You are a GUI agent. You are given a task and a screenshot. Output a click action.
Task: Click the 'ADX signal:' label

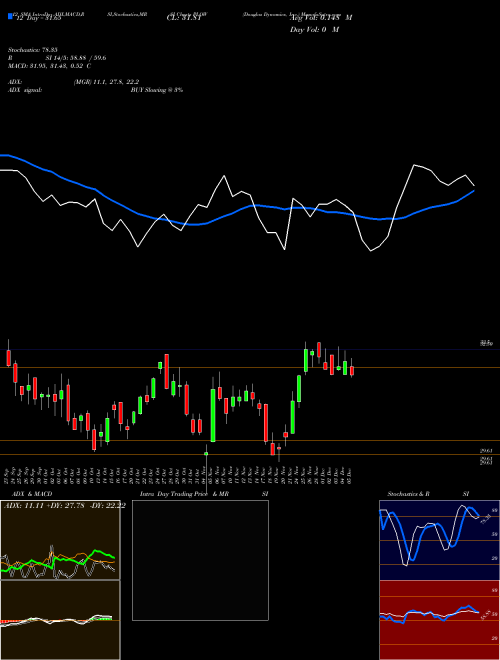click(x=25, y=90)
